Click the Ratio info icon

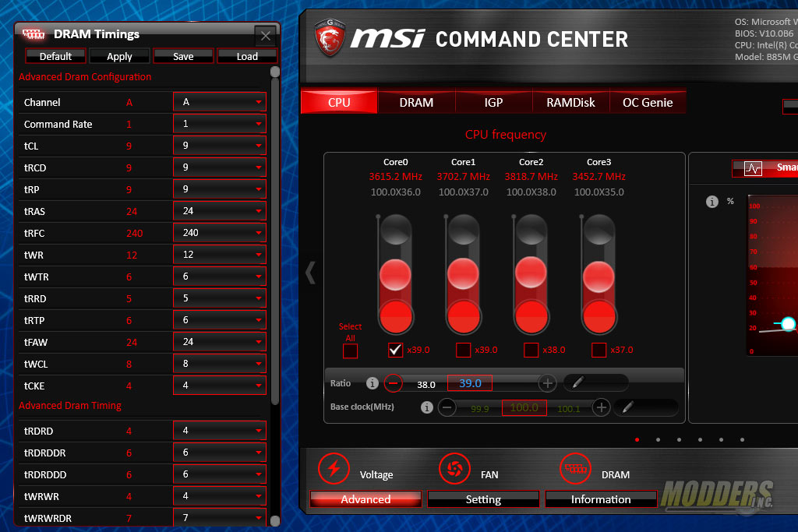click(373, 383)
